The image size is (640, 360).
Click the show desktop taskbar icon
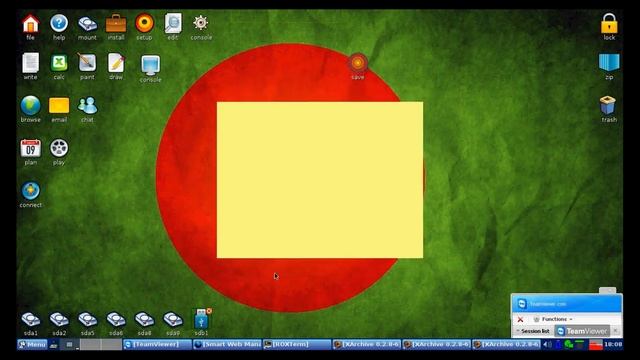coord(54,345)
